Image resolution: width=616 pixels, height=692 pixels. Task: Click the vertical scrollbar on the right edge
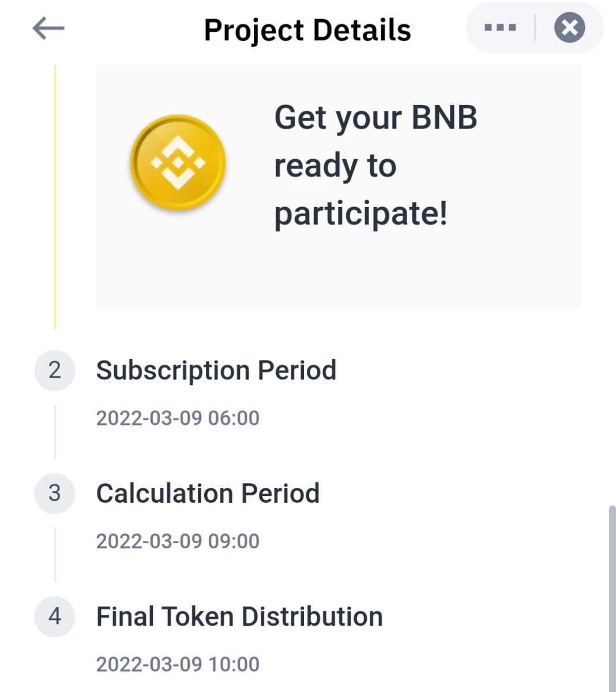[612, 599]
